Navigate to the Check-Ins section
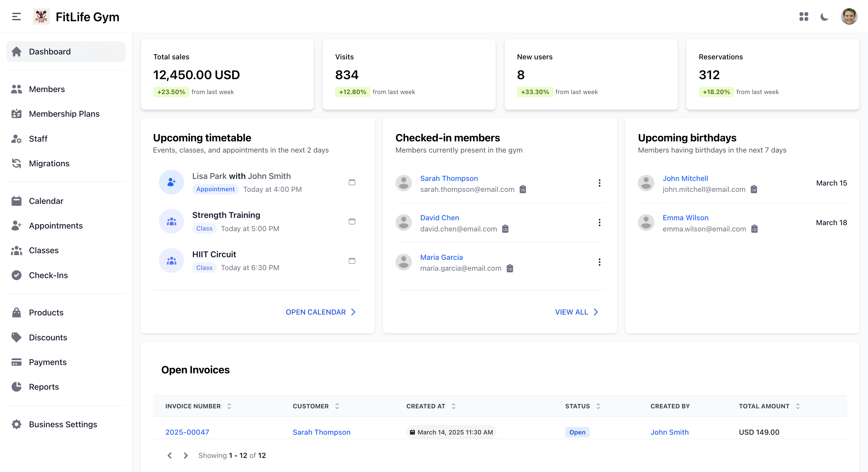The image size is (868, 472). [49, 275]
